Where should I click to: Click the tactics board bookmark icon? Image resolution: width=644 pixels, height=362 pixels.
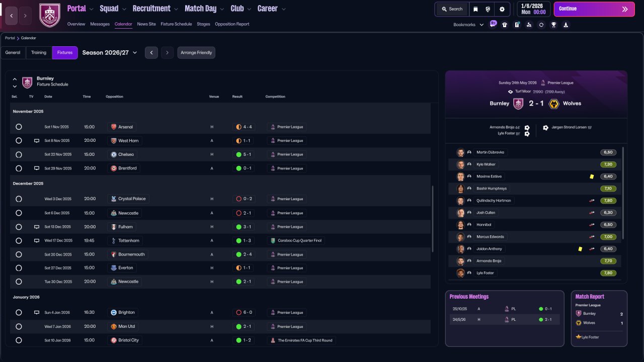click(517, 25)
